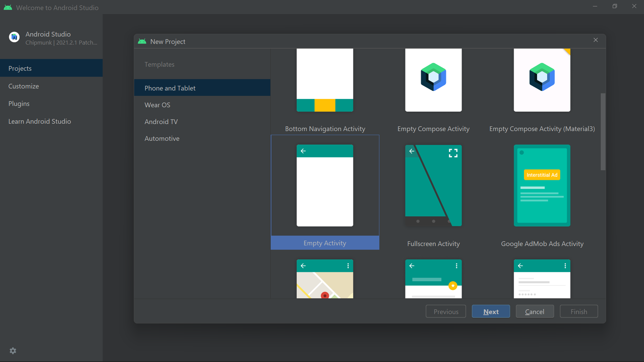Choose the Bottom Navigation Activity template
The height and width of the screenshot is (362, 644).
(x=325, y=90)
